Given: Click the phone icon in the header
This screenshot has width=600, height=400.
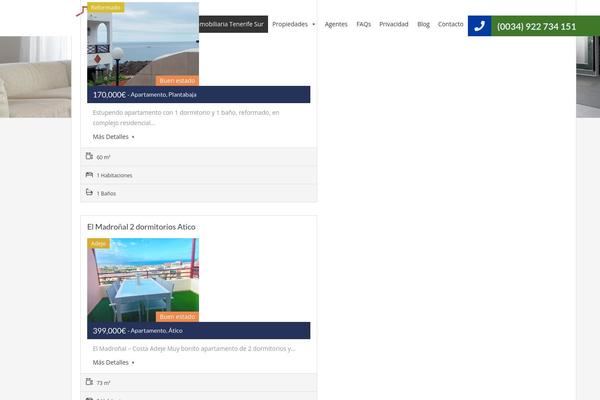Looking at the screenshot, I should pyautogui.click(x=479, y=26).
